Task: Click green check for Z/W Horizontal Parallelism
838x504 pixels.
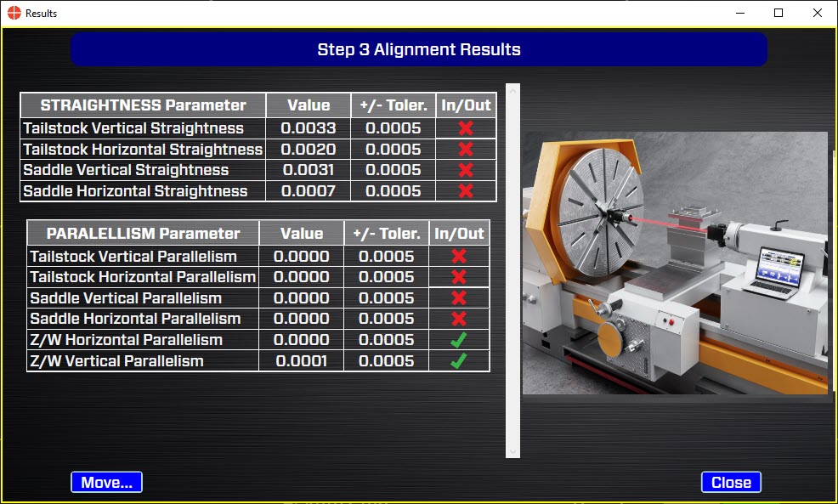Action: coord(459,339)
